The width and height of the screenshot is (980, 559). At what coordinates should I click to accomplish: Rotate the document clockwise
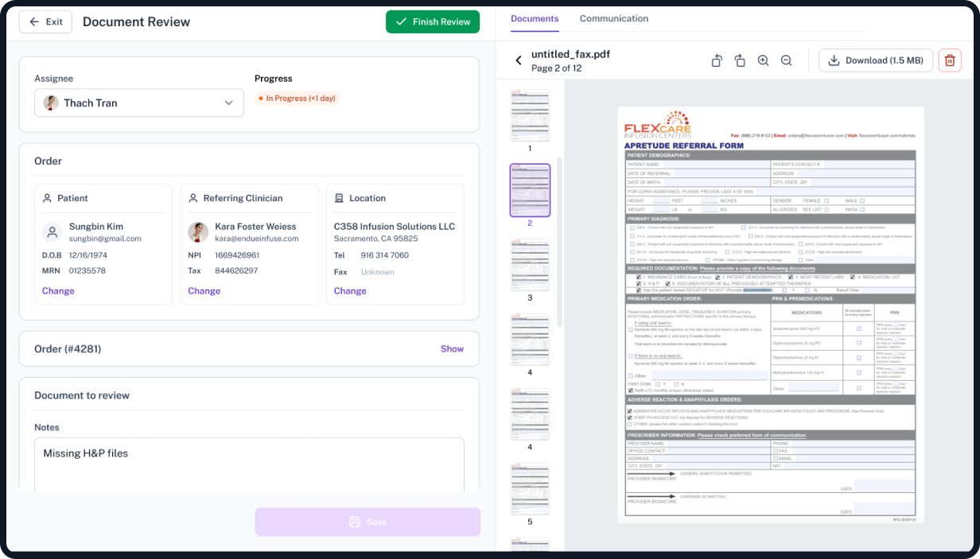pyautogui.click(x=740, y=60)
